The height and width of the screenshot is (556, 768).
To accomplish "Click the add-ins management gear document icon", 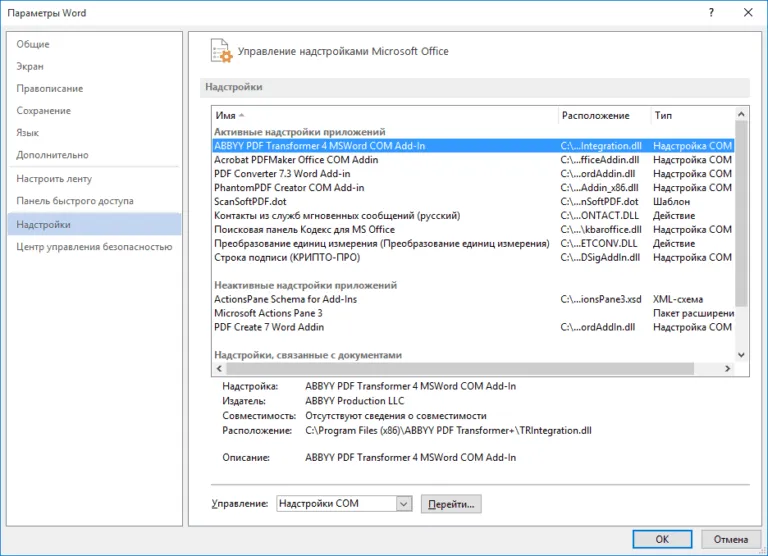I will coord(221,51).
